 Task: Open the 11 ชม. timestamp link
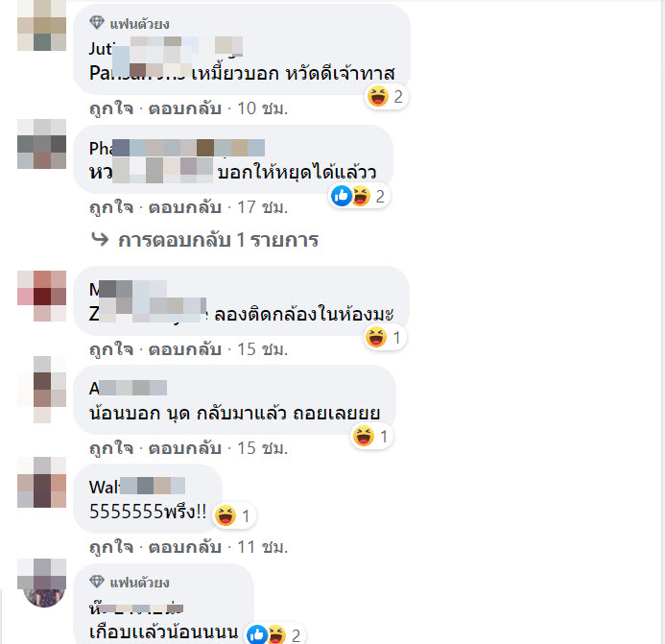click(x=263, y=547)
